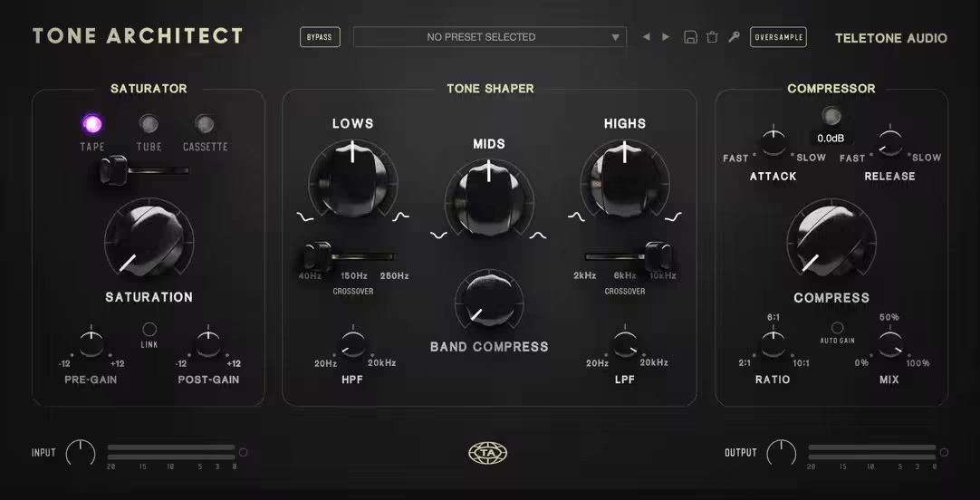The width and height of the screenshot is (980, 500).
Task: Select the Cassette saturation mode
Action: point(205,124)
